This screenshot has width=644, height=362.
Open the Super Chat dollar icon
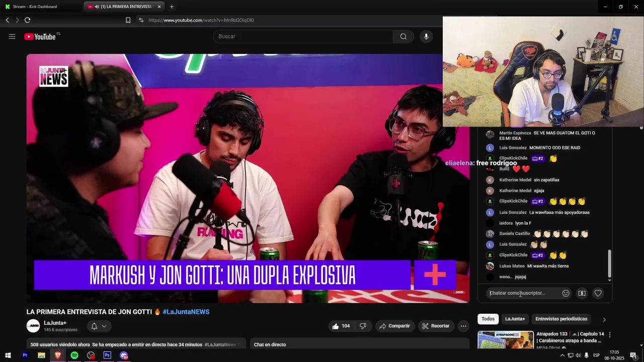coord(582,293)
